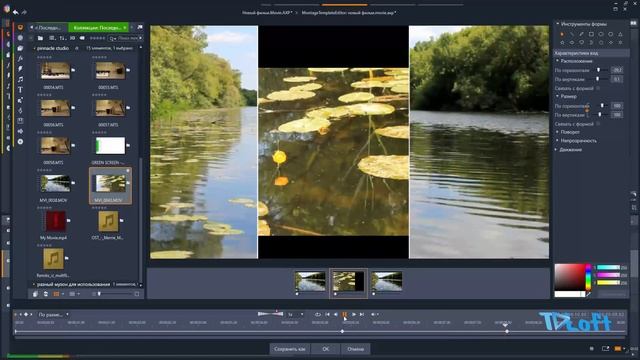The height and width of the screenshot is (360, 640).
Task: Click the folder icon in library toolbar
Action: [x=40, y=38]
